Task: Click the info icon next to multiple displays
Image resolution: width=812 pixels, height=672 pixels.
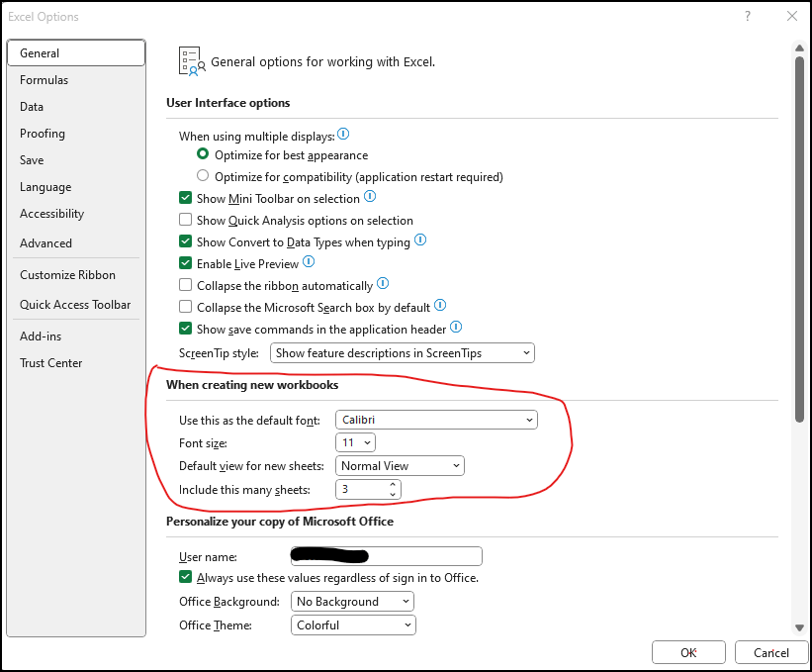Action: point(343,135)
